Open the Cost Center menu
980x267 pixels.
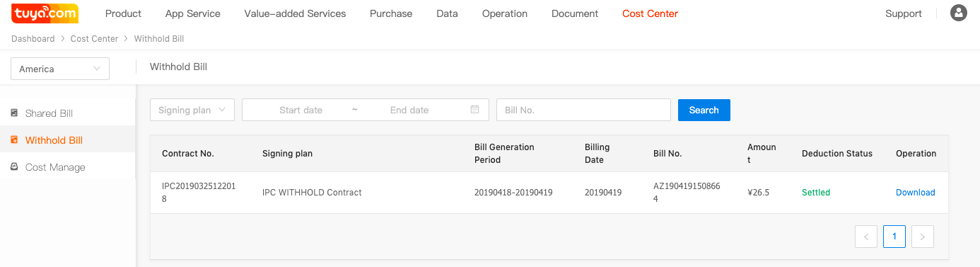(650, 13)
